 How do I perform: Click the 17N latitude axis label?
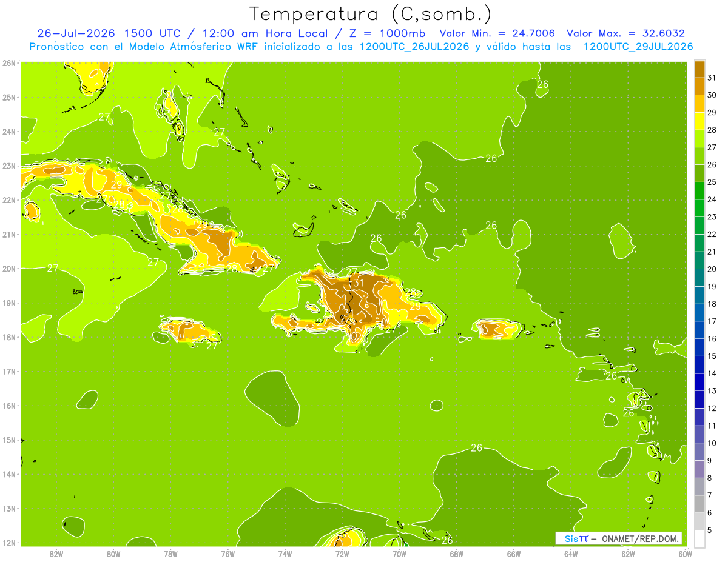(x=8, y=371)
